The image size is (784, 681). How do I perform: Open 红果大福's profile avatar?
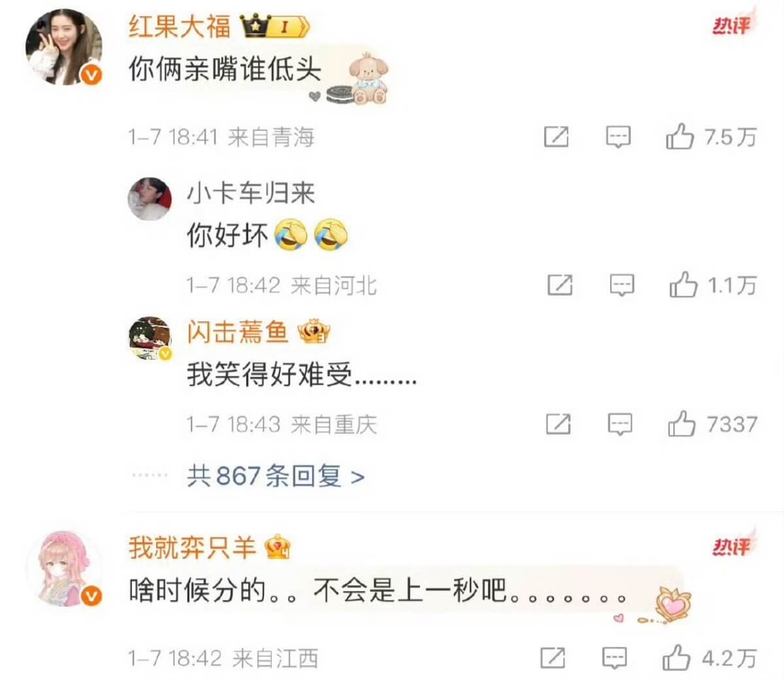tap(63, 47)
